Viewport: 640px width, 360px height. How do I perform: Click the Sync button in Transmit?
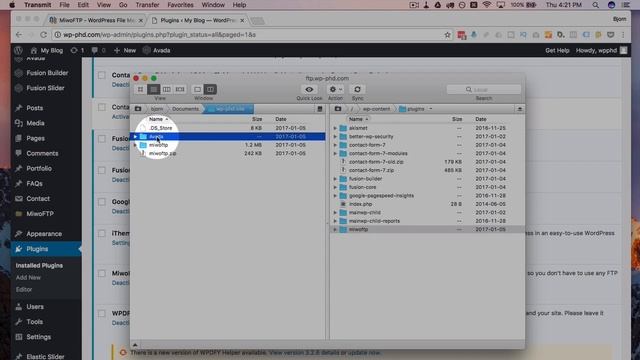(357, 89)
